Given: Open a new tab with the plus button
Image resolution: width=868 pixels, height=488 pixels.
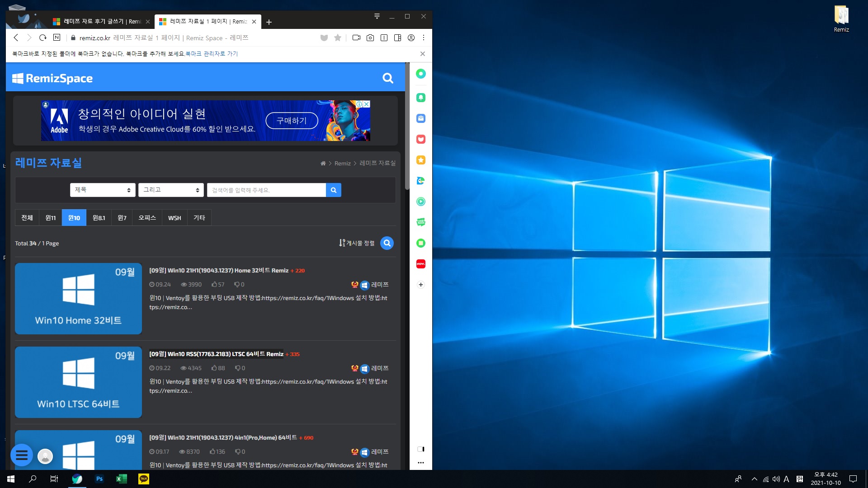Looking at the screenshot, I should coord(269,22).
